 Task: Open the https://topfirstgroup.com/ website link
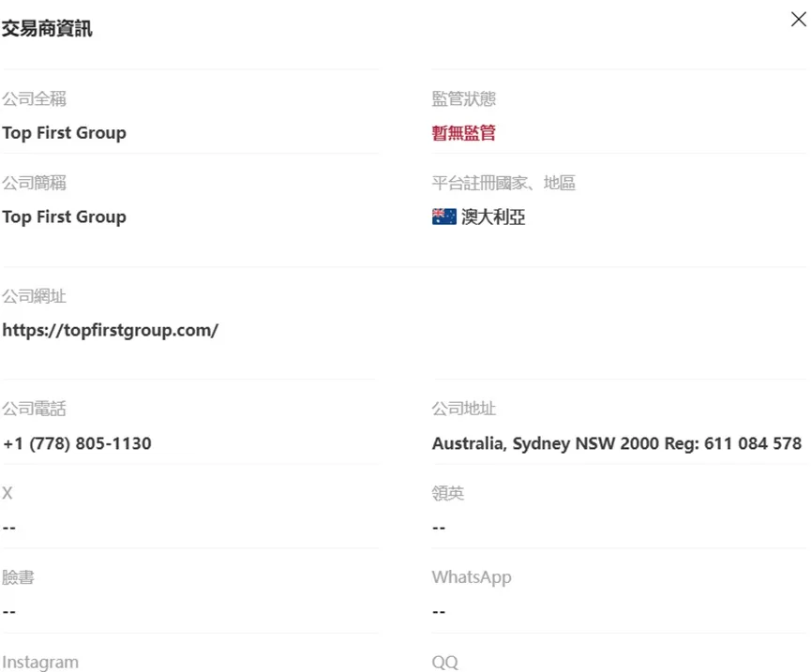pyautogui.click(x=111, y=330)
